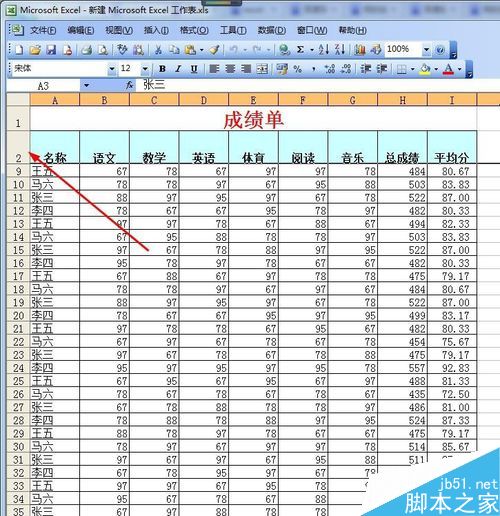The width and height of the screenshot is (500, 516).
Task: Expand the Font Color dropdown arrow
Action: tap(459, 69)
